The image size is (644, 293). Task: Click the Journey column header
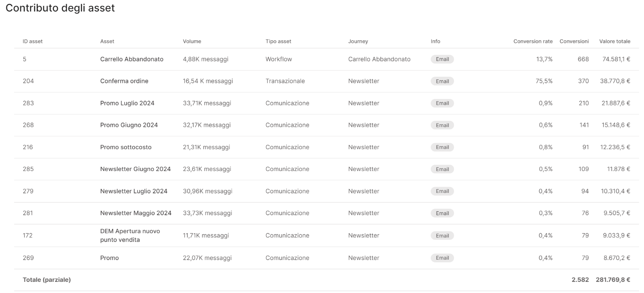tap(358, 41)
